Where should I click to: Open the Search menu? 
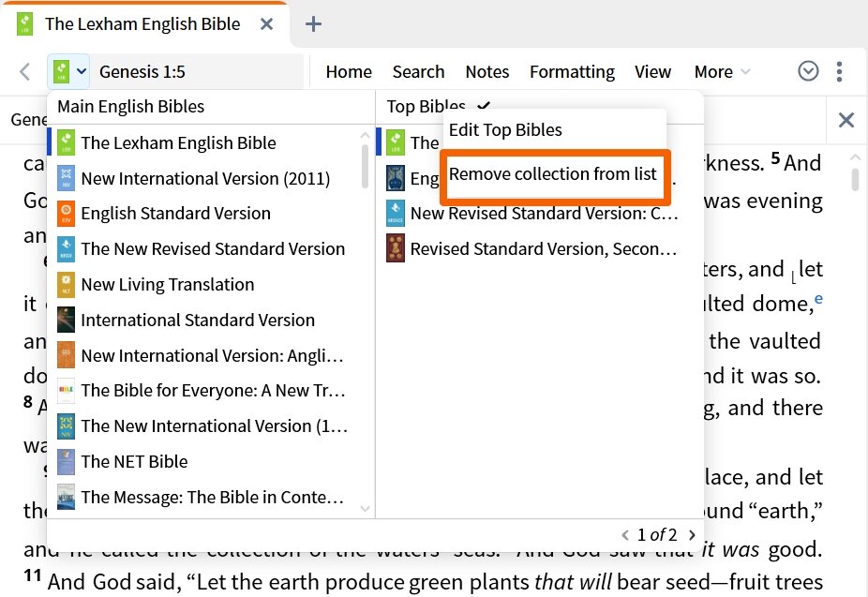pyautogui.click(x=418, y=72)
